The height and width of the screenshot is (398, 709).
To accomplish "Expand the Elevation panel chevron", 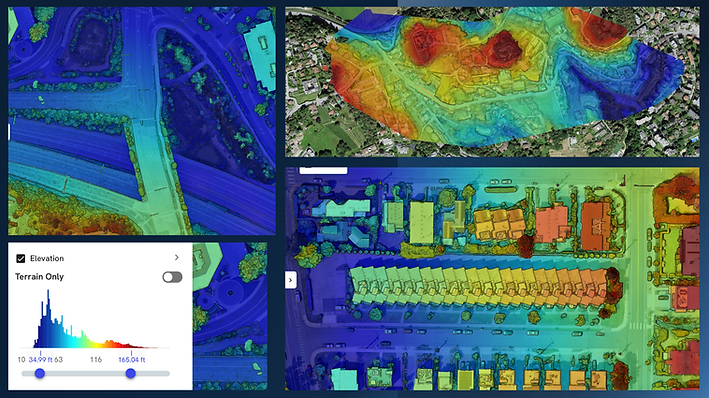I will (177, 257).
